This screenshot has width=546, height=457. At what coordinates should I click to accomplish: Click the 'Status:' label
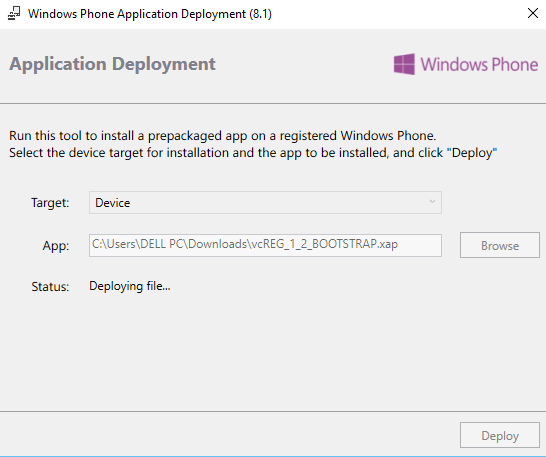[50, 287]
